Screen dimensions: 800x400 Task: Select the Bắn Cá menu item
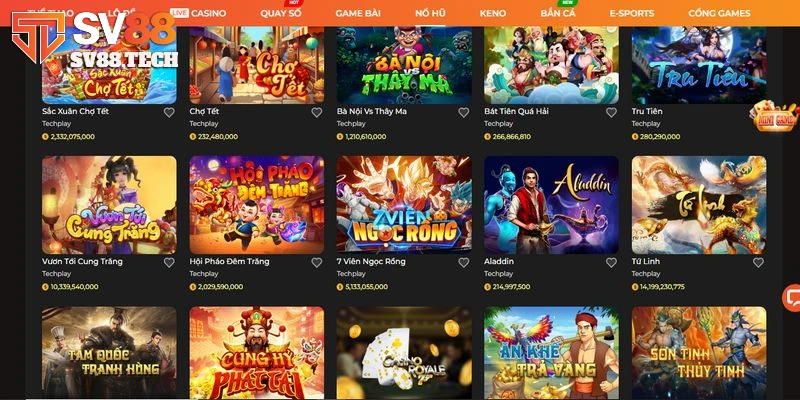[558, 13]
